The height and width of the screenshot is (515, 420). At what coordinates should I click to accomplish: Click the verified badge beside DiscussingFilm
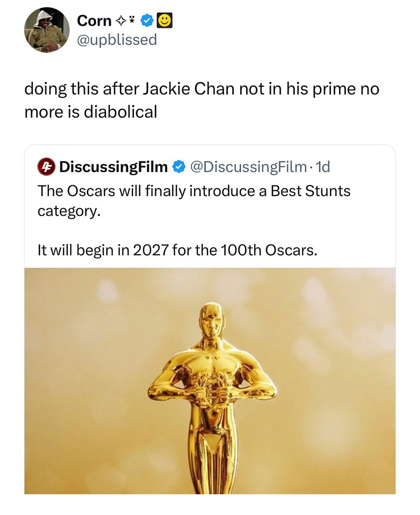[178, 167]
